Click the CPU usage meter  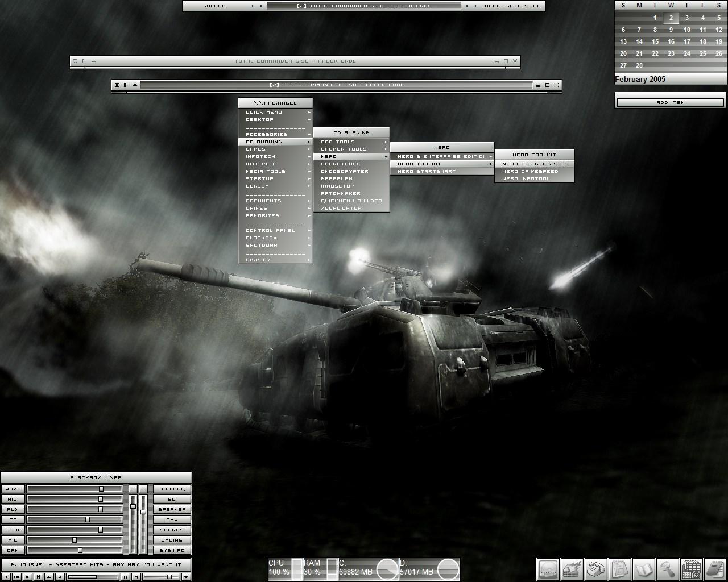point(285,569)
